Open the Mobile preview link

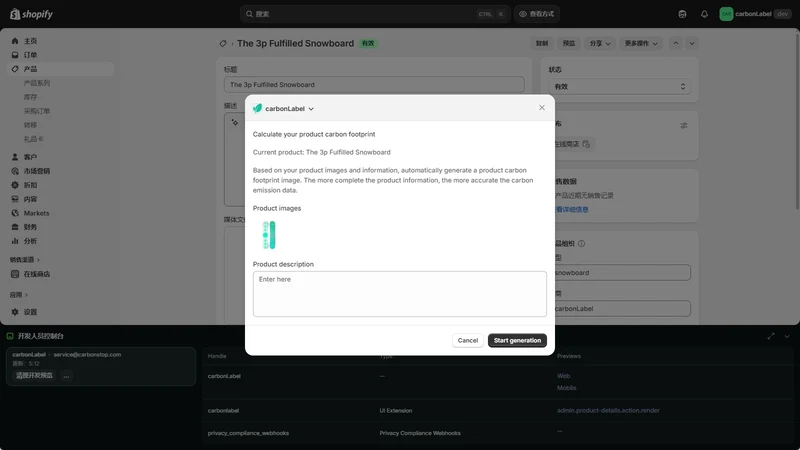coord(566,388)
